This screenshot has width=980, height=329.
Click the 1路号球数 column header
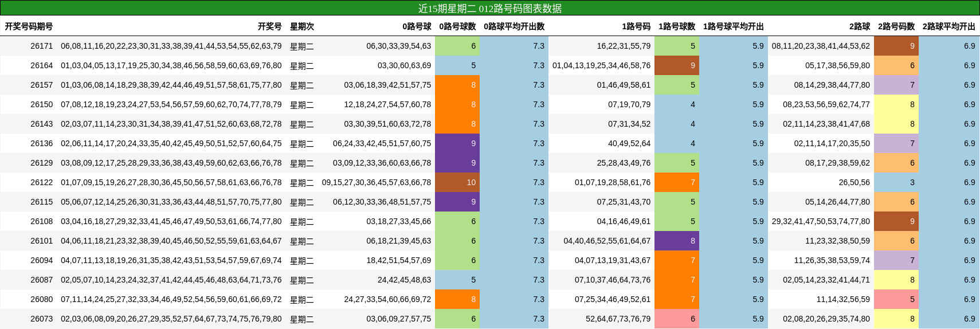click(677, 26)
